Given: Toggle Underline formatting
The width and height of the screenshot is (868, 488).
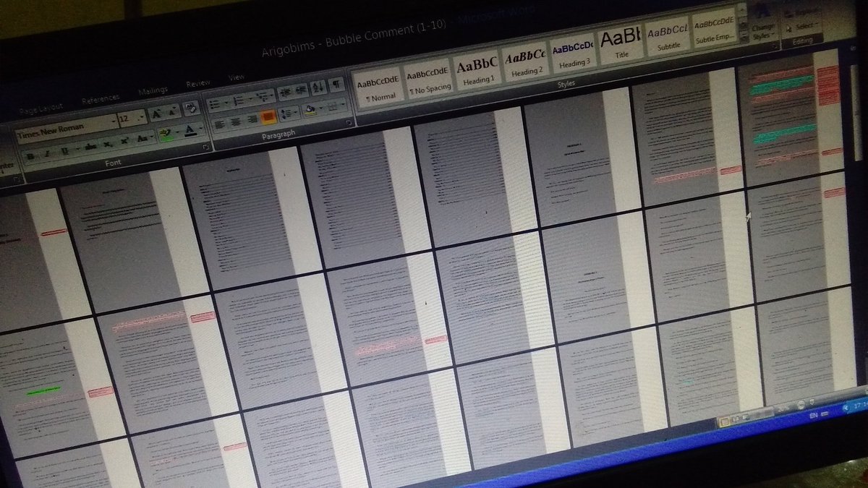Looking at the screenshot, I should click(64, 151).
